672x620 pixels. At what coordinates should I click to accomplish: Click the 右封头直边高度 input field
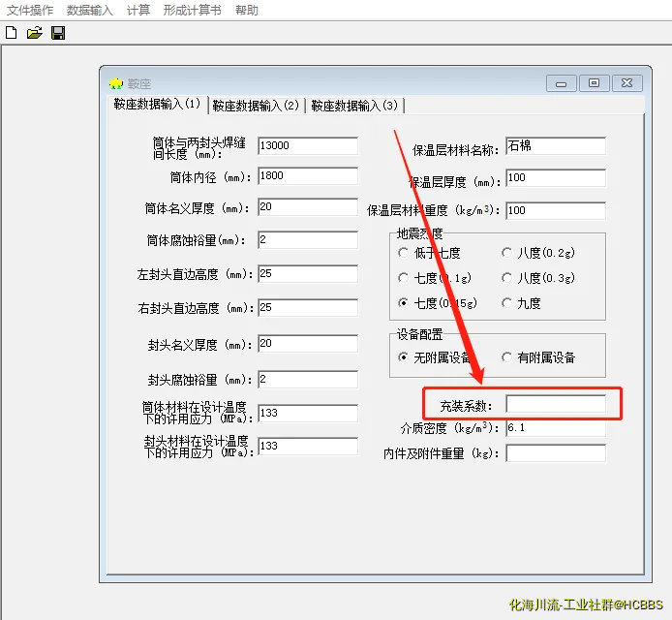point(308,307)
